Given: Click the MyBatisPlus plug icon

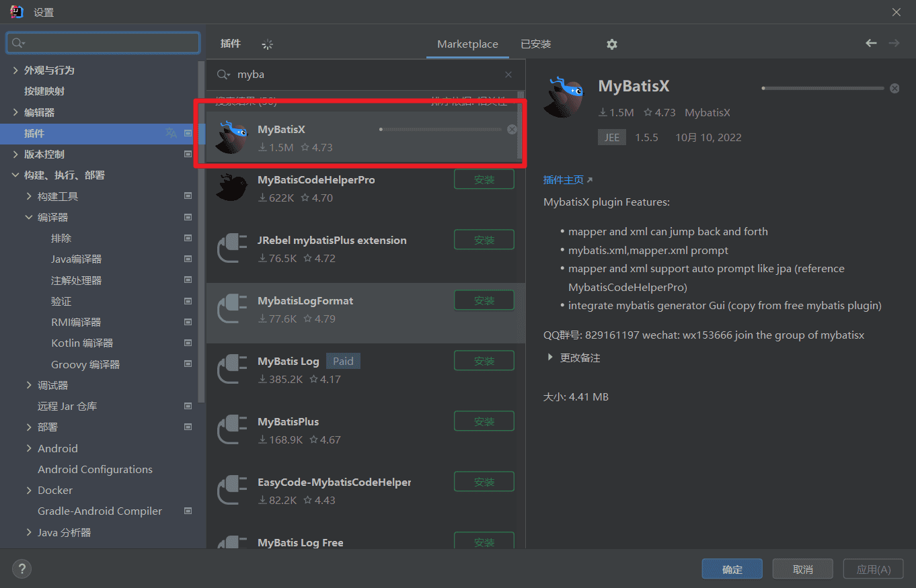Looking at the screenshot, I should pyautogui.click(x=232, y=430).
